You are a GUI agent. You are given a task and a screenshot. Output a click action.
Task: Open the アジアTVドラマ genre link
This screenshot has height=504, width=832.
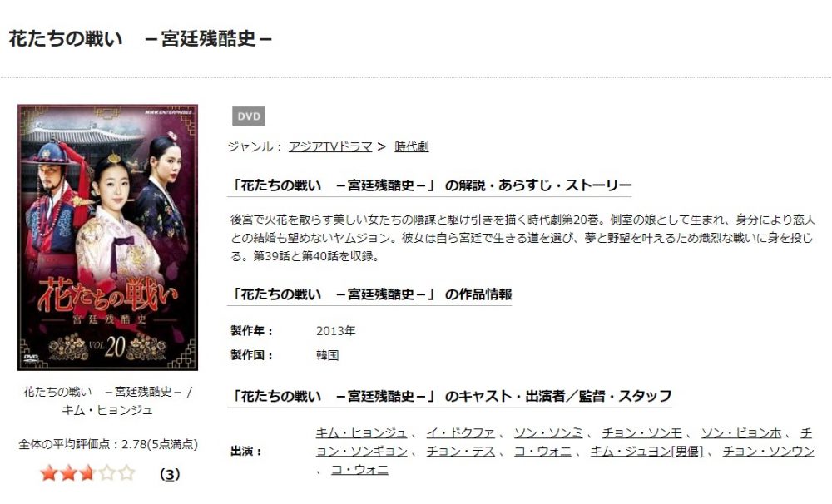click(x=330, y=146)
